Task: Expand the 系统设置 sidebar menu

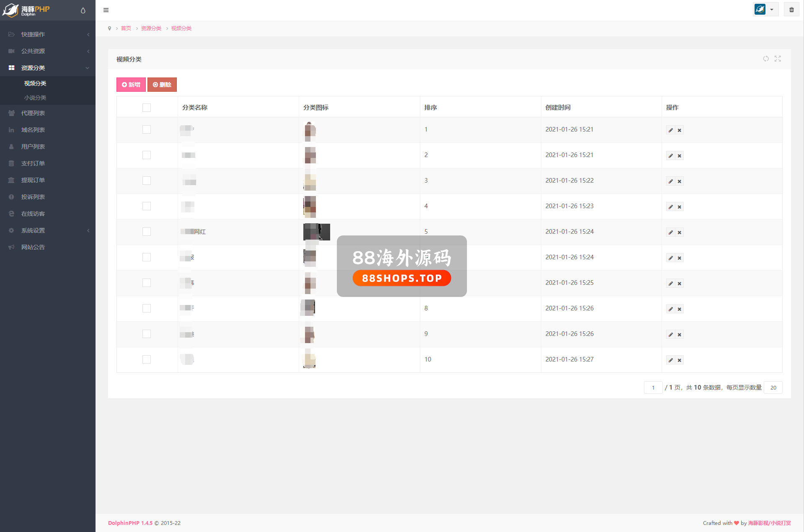Action: pyautogui.click(x=48, y=230)
